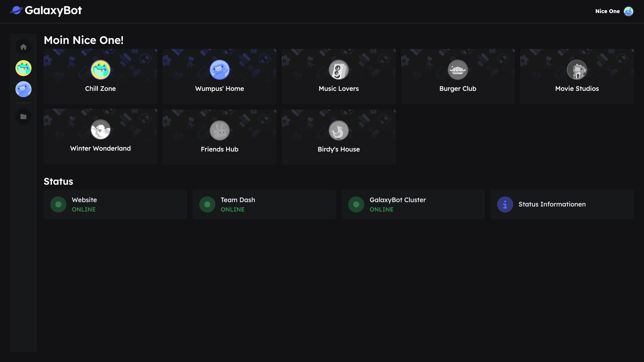Open the Wumpus' Home server card
The height and width of the screenshot is (362, 644).
click(x=219, y=77)
